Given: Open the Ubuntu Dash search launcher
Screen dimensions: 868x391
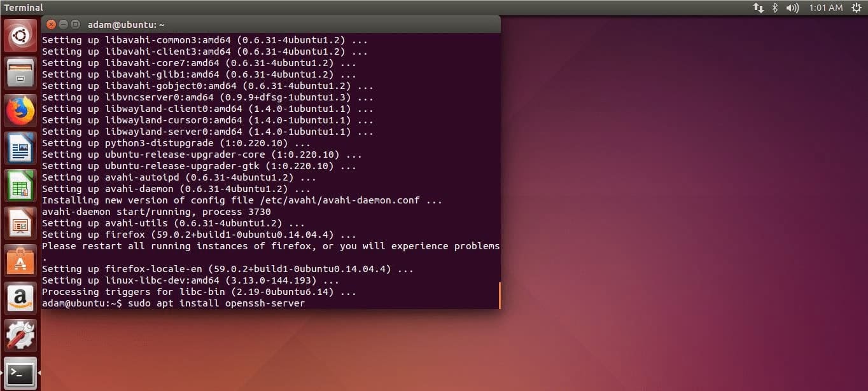Looking at the screenshot, I should point(21,36).
